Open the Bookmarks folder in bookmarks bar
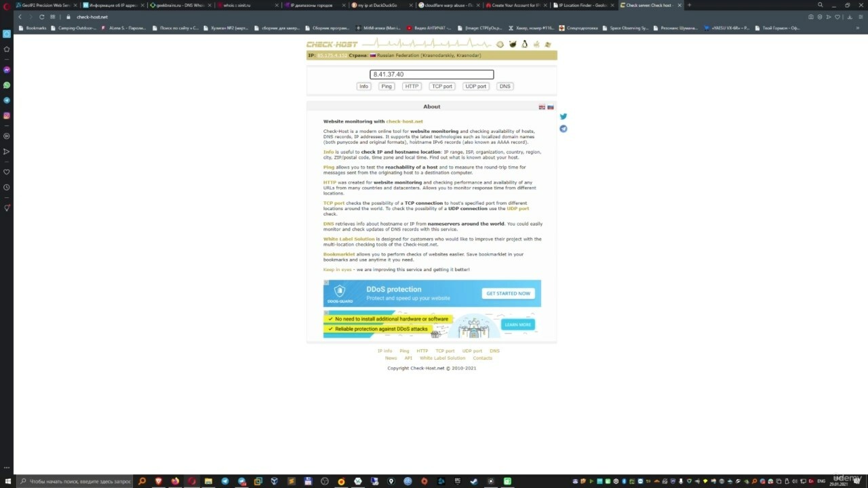Viewport: 868px width, 488px height. point(33,28)
